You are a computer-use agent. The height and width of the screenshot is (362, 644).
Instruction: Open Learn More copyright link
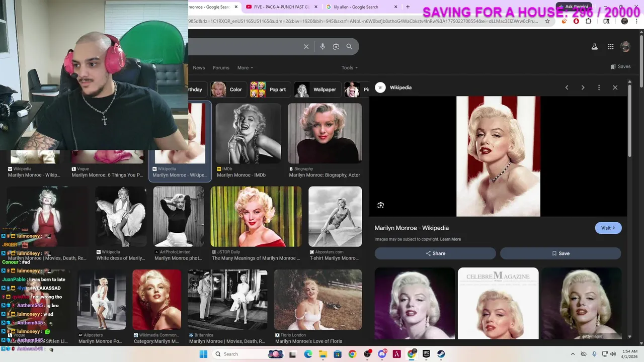pos(450,239)
